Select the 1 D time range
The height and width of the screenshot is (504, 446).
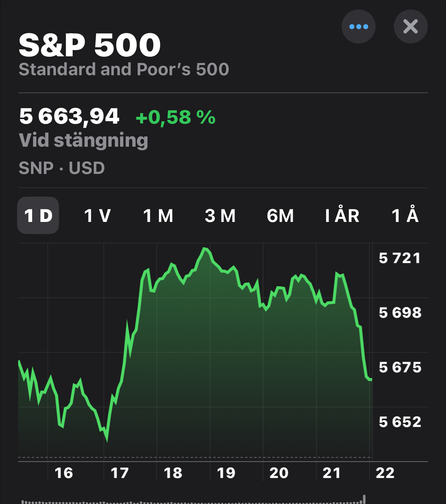38,216
